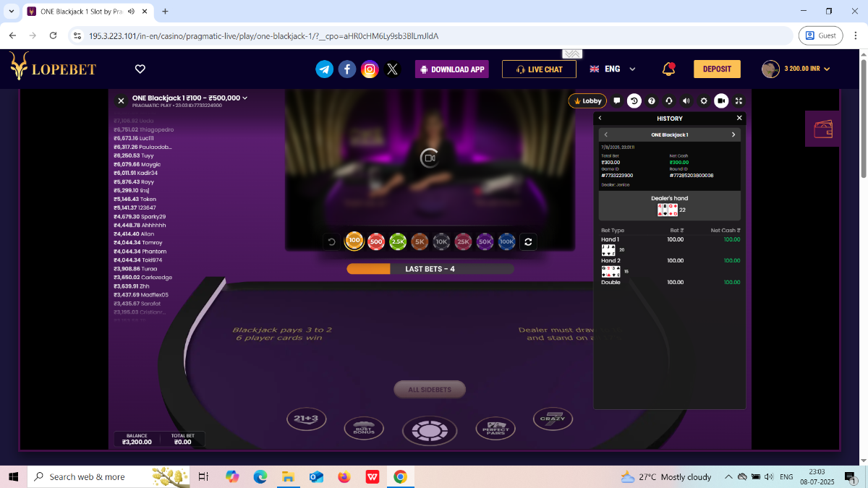868x488 pixels.
Task: Place a Perfect Pairs side bet
Action: click(495, 429)
